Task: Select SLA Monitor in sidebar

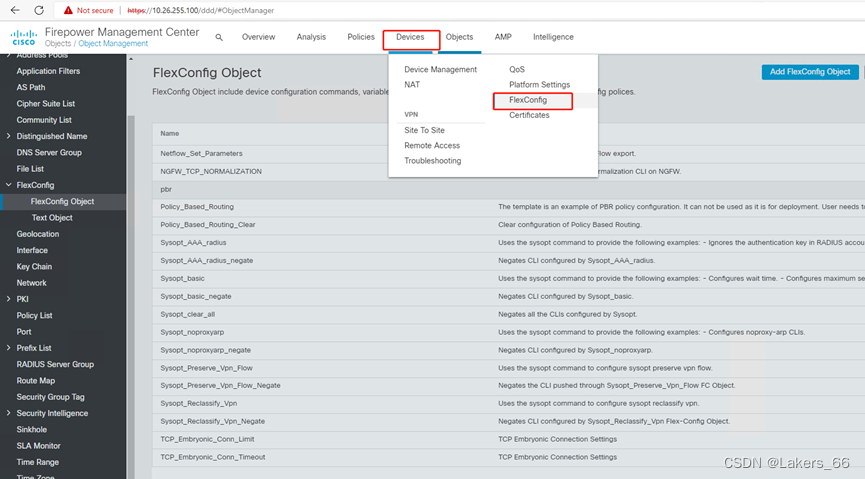Action: [x=39, y=446]
